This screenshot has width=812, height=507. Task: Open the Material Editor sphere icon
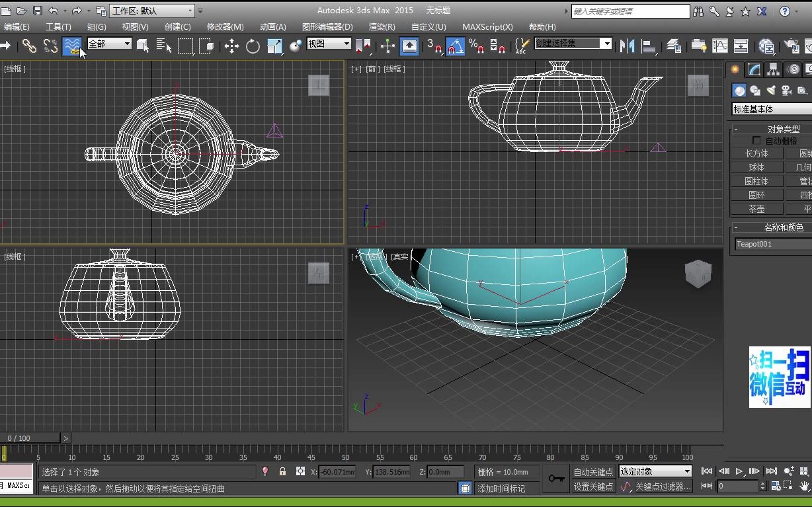click(x=766, y=46)
